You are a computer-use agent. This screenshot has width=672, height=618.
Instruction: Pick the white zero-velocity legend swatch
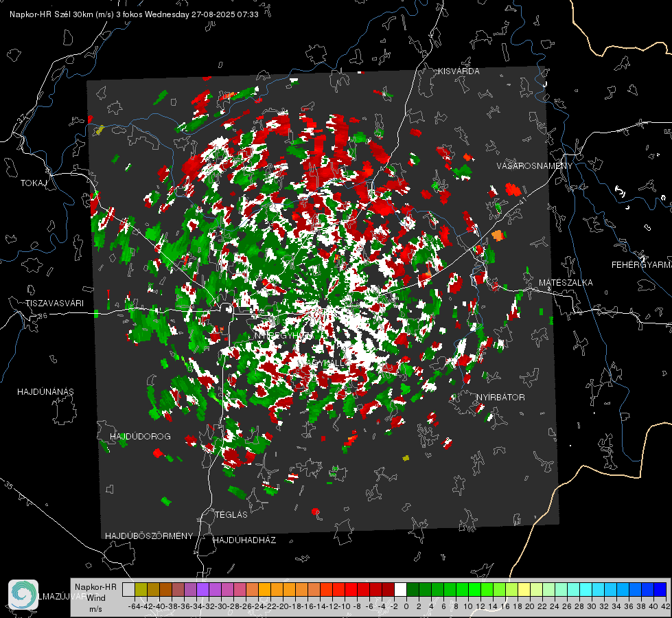(x=400, y=589)
